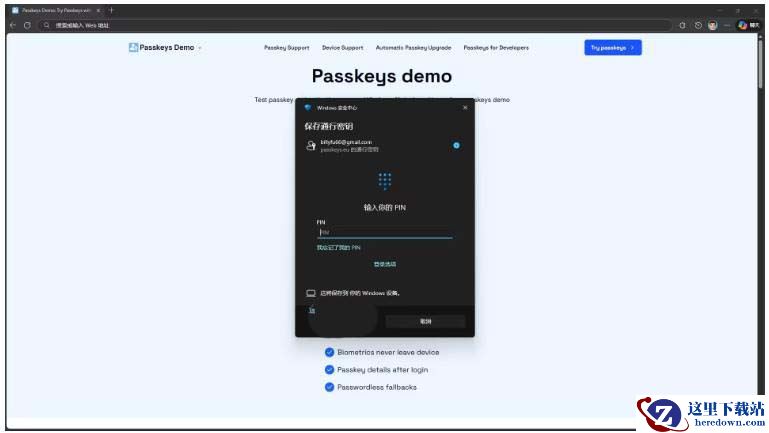769x433 pixels.
Task: Click the Passwordless fallbacks checkmark
Action: pyautogui.click(x=329, y=387)
